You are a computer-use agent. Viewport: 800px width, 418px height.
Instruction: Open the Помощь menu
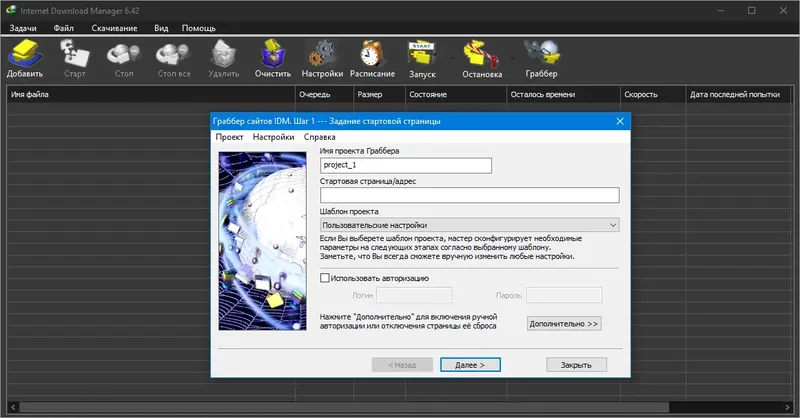click(x=198, y=28)
